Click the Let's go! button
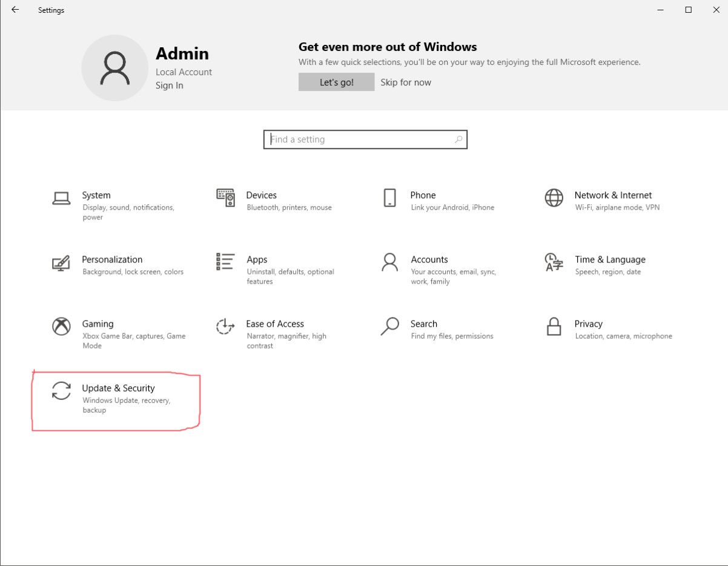Viewport: 728px width, 566px height. pos(337,82)
